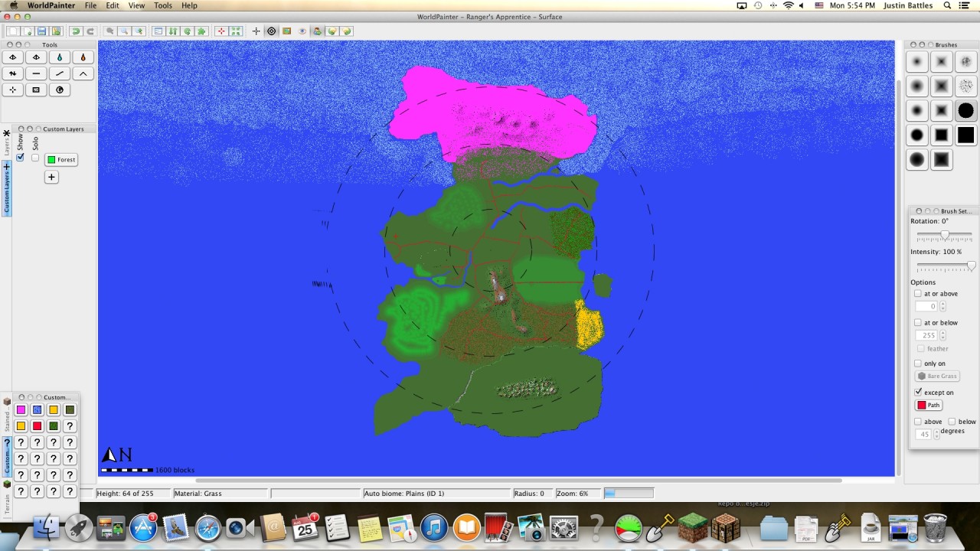The height and width of the screenshot is (551, 980).
Task: Uncheck the 'except on' option
Action: 919,392
